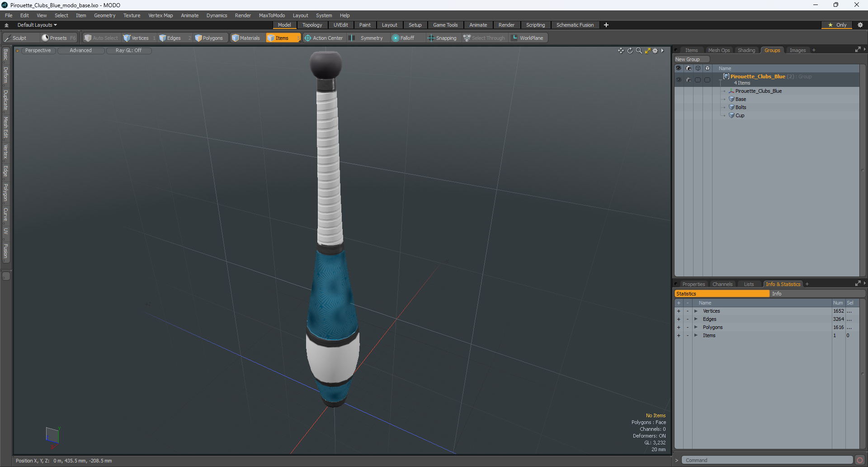Open the Geometry menu
The width and height of the screenshot is (868, 467).
[104, 15]
